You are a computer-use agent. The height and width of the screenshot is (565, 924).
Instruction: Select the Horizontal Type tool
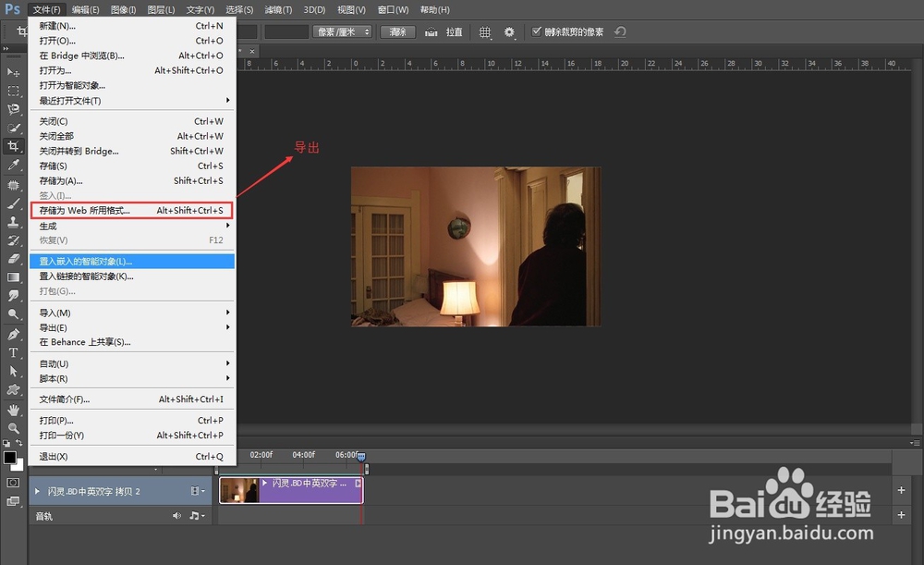click(13, 352)
